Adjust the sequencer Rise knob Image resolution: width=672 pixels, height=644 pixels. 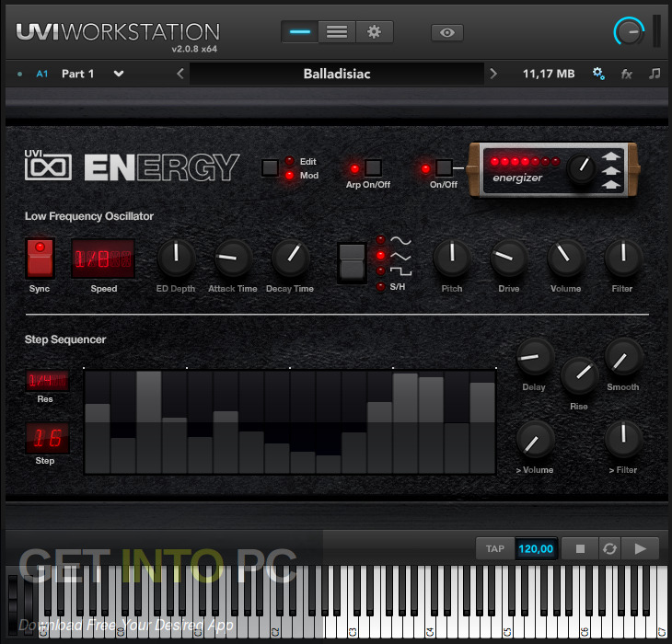(579, 375)
